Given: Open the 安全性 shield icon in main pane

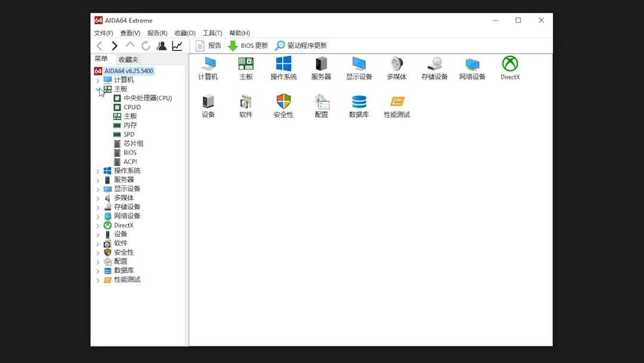Looking at the screenshot, I should click(x=283, y=106).
